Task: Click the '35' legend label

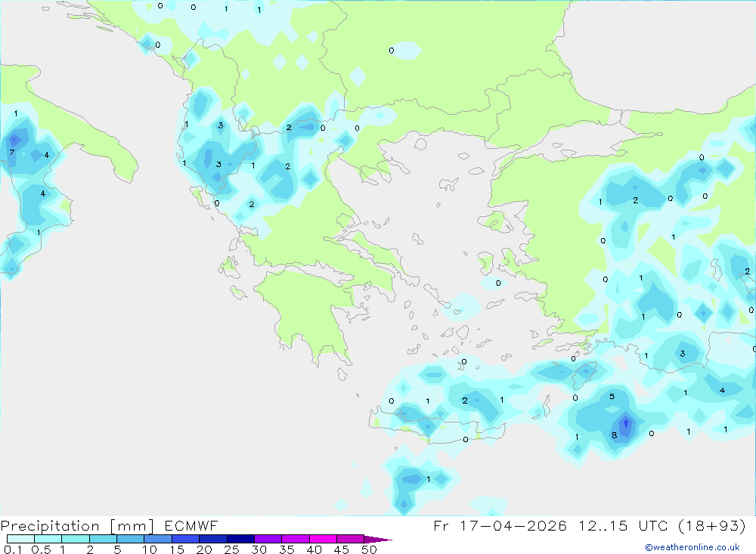Action: [x=287, y=549]
